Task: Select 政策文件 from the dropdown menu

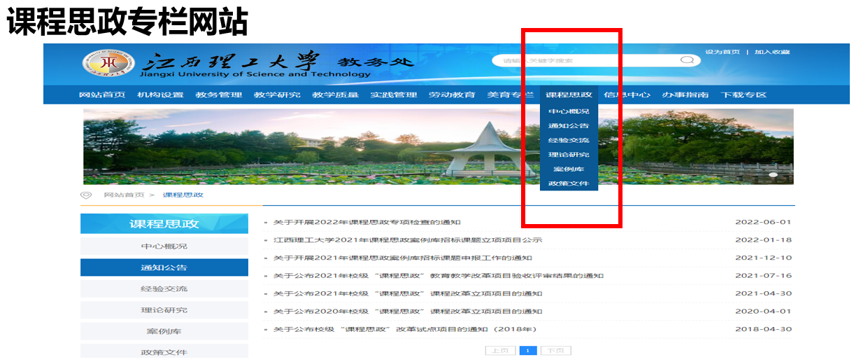Action: pyautogui.click(x=568, y=184)
